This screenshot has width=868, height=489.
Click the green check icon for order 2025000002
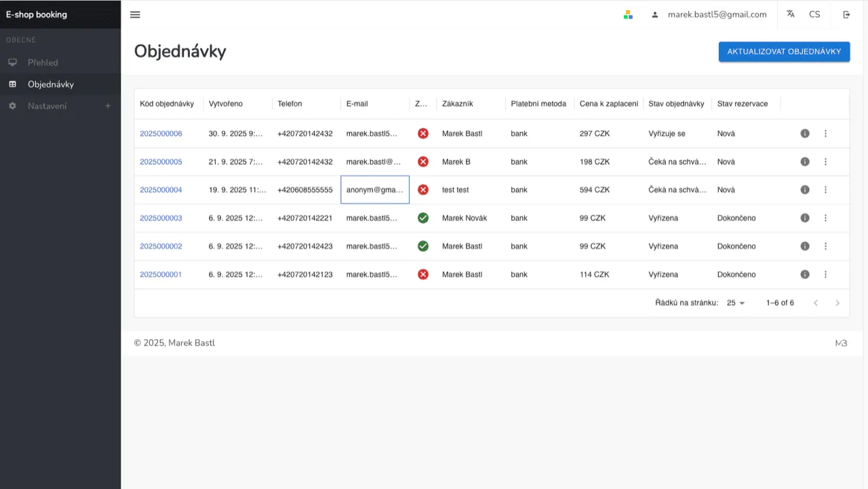[423, 246]
